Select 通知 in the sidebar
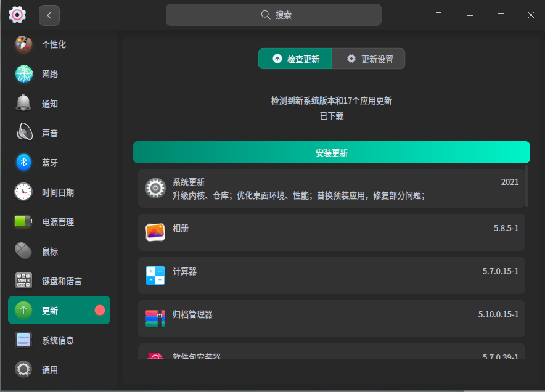The height and width of the screenshot is (392, 545). 59,103
